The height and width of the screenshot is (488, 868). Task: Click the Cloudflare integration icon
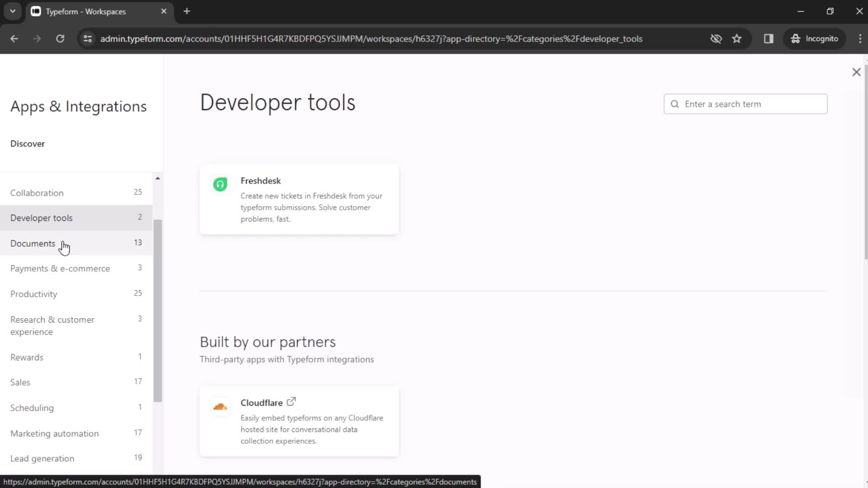pos(220,406)
